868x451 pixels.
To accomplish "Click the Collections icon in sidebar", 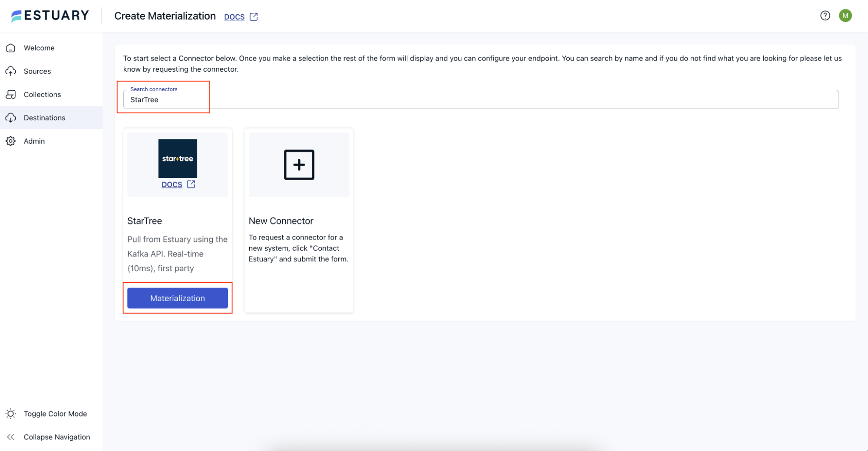I will point(11,94).
